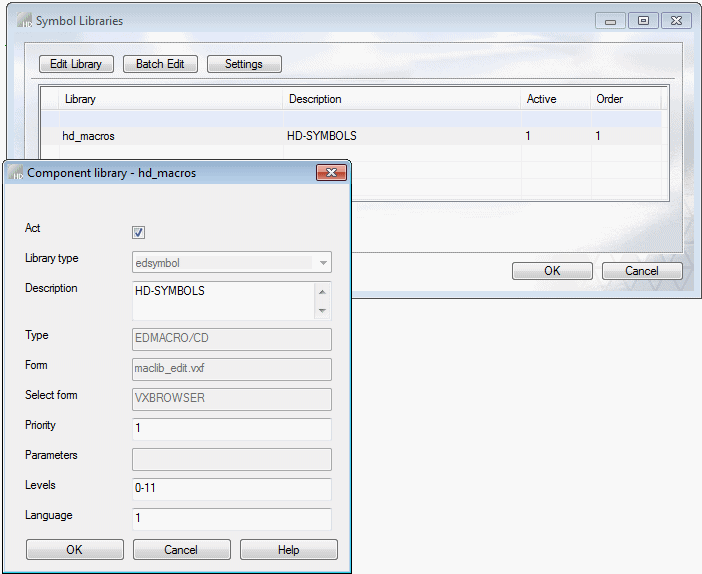The width and height of the screenshot is (702, 574).
Task: Cancel the Component library dialog
Action: (x=181, y=550)
